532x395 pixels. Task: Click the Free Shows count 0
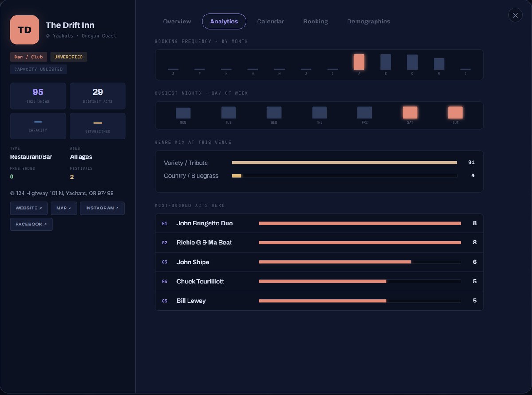(x=12, y=177)
